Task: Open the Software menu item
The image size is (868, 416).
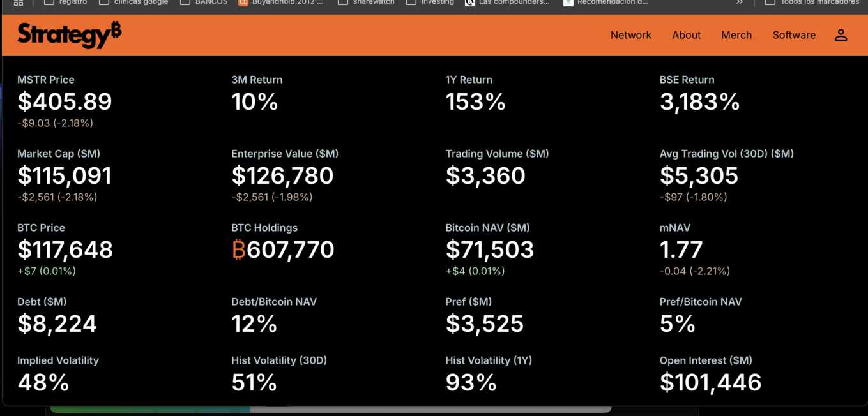Action: (794, 35)
